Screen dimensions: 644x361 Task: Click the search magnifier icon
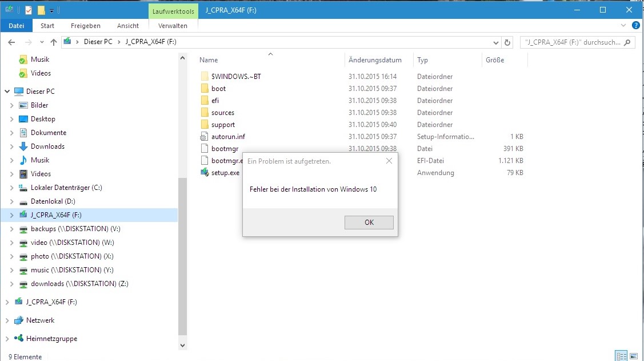click(627, 42)
